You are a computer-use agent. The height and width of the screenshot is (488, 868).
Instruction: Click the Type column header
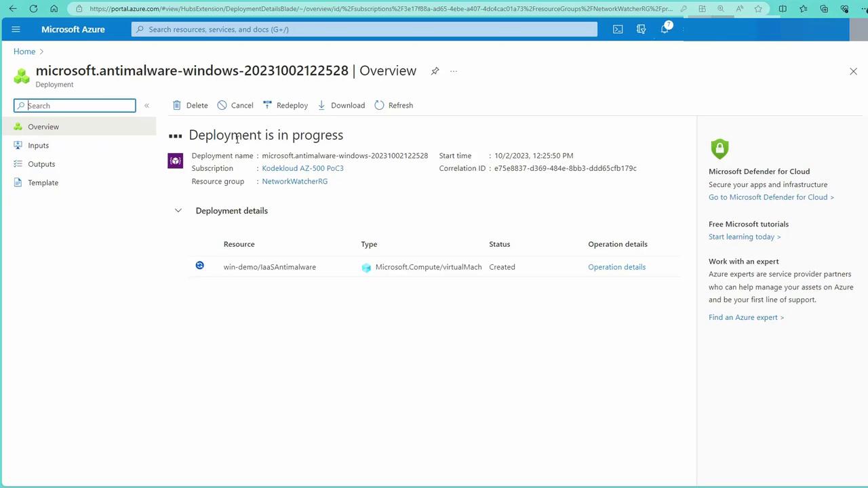tap(369, 244)
